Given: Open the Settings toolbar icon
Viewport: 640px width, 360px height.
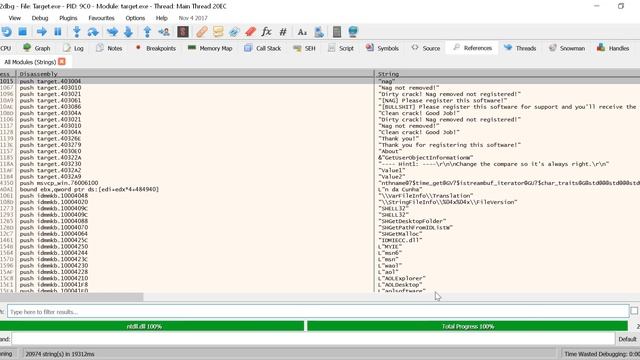Looking at the screenshot, I should point(353,31).
